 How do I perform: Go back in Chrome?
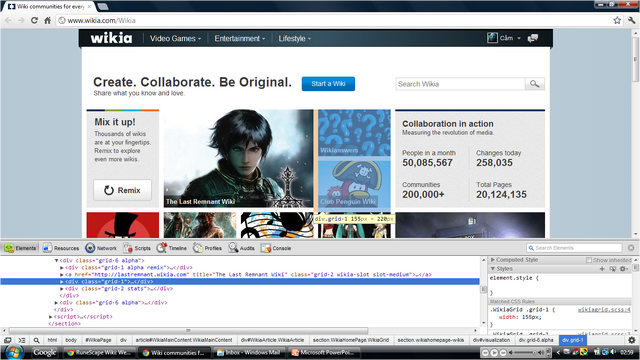point(8,20)
